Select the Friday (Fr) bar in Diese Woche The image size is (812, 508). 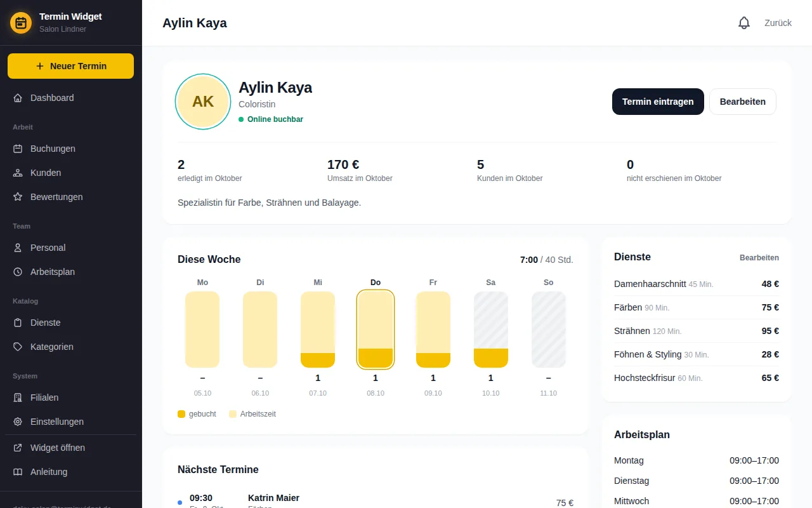433,330
